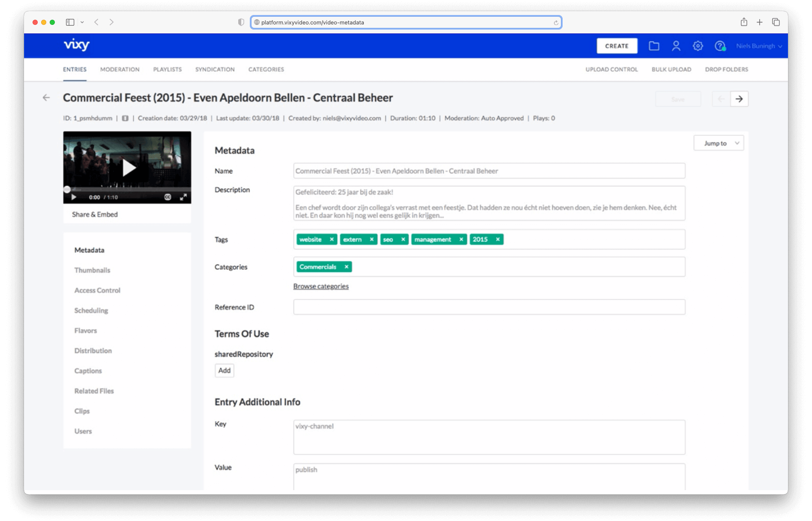Click the Name input field
Screen dimensions: 812x521
489,171
